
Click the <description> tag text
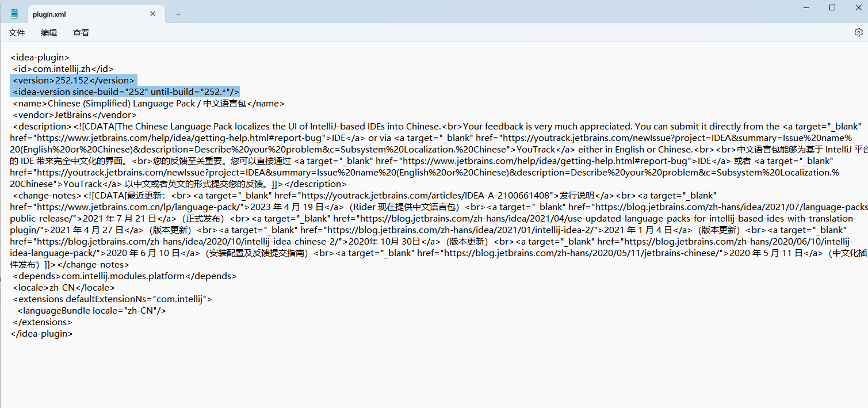point(43,127)
